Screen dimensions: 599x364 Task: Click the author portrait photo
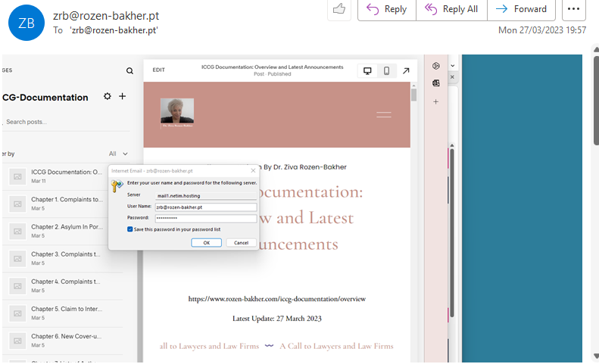[177, 110]
